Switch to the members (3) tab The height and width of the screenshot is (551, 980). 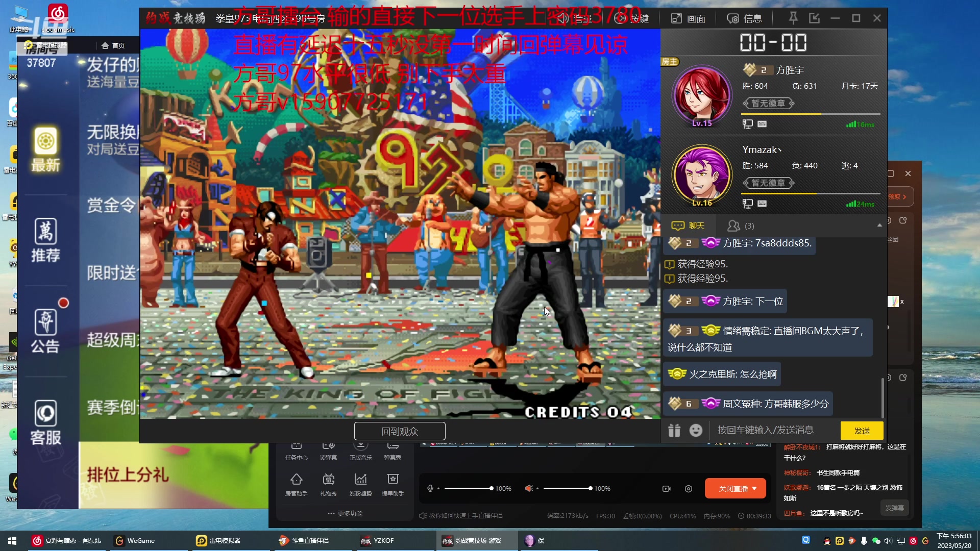[x=741, y=226]
